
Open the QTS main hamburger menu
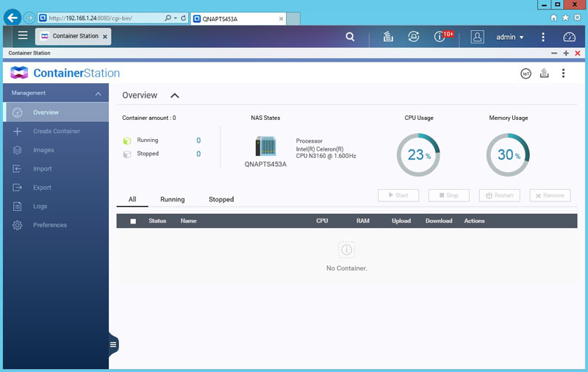pos(23,35)
